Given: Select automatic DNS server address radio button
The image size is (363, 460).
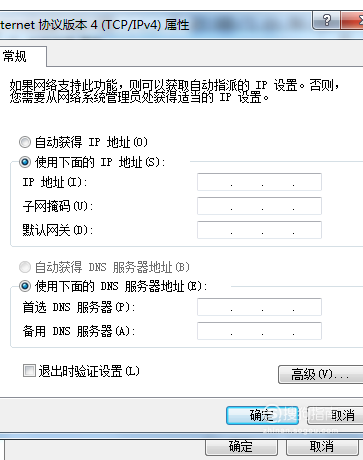Looking at the screenshot, I should tap(25, 267).
